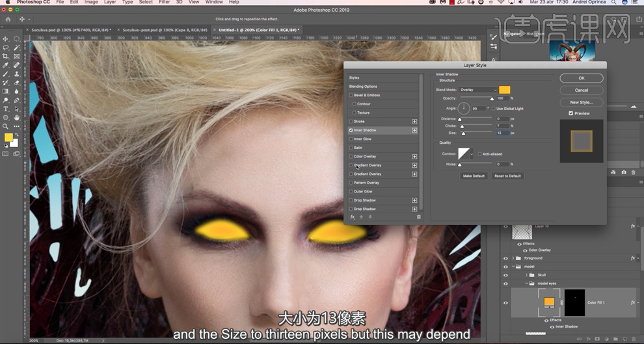Toggle the Use Global Light checkbox
Viewport: 644px width, 344px height.
click(492, 109)
